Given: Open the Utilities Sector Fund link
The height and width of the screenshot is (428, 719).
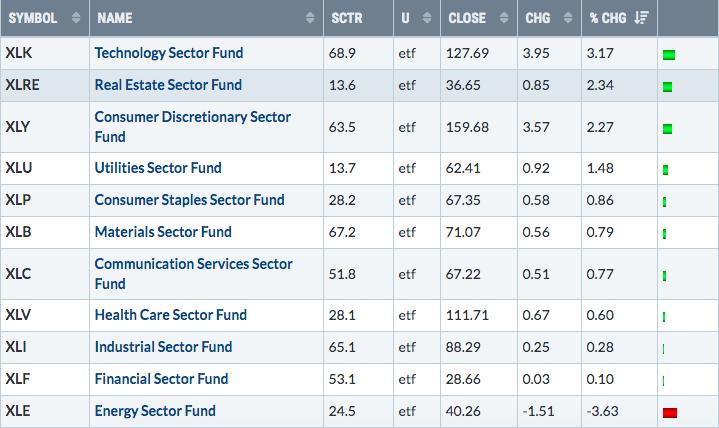Looking at the screenshot, I should click(x=158, y=168).
